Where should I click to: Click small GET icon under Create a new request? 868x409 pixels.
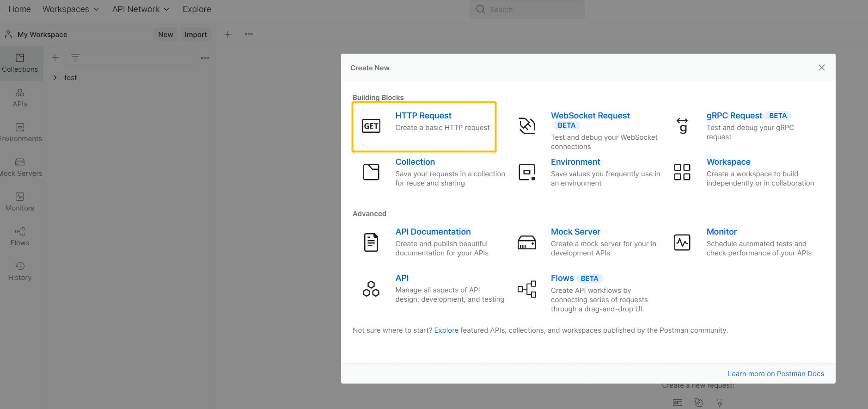(678, 403)
